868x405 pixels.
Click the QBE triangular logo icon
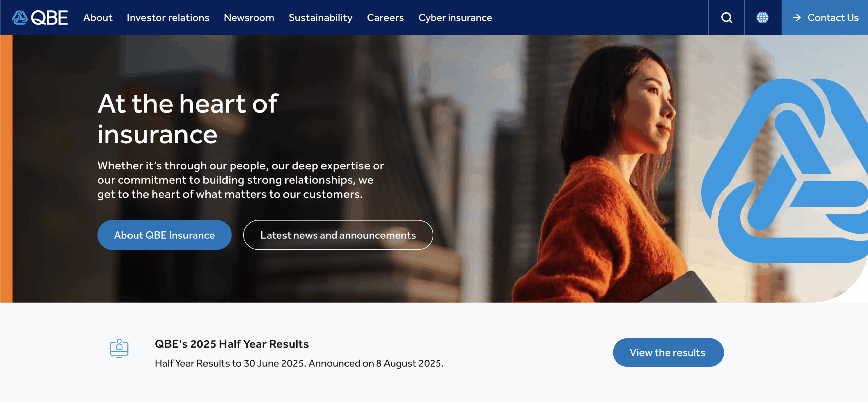(x=20, y=18)
